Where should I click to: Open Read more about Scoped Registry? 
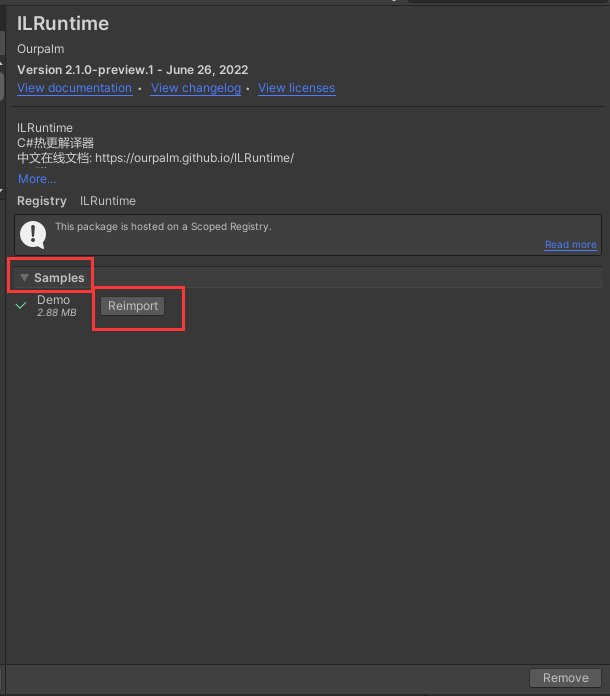coord(570,245)
